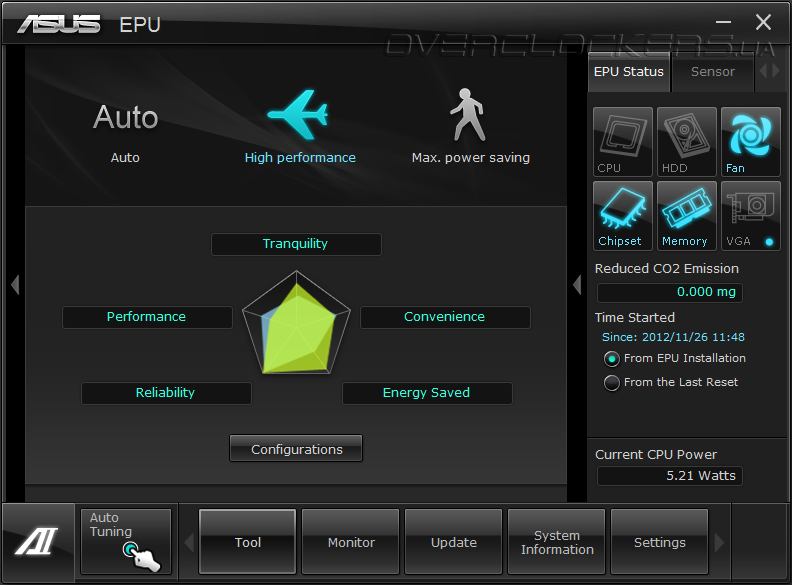Close the EPU window

pos(763,22)
